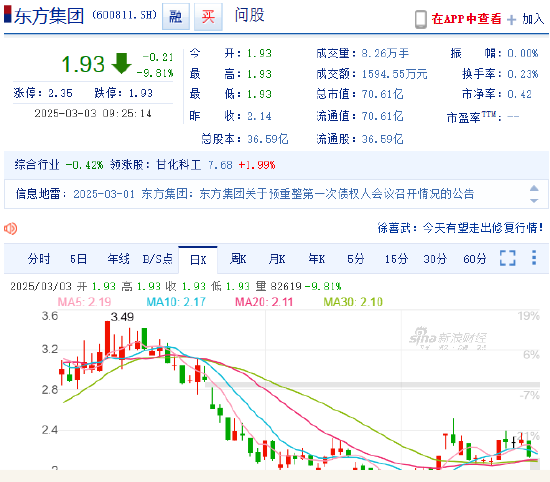Click the tall red candlestick under 3.49
The width and height of the screenshot is (550, 482).
[107, 339]
